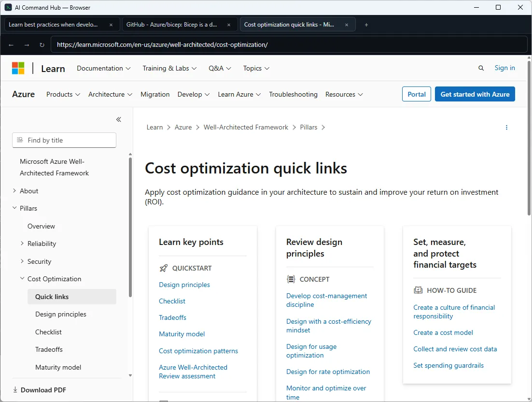Open sidebar Tradeoffs item
This screenshot has height=402, width=532.
click(49, 349)
